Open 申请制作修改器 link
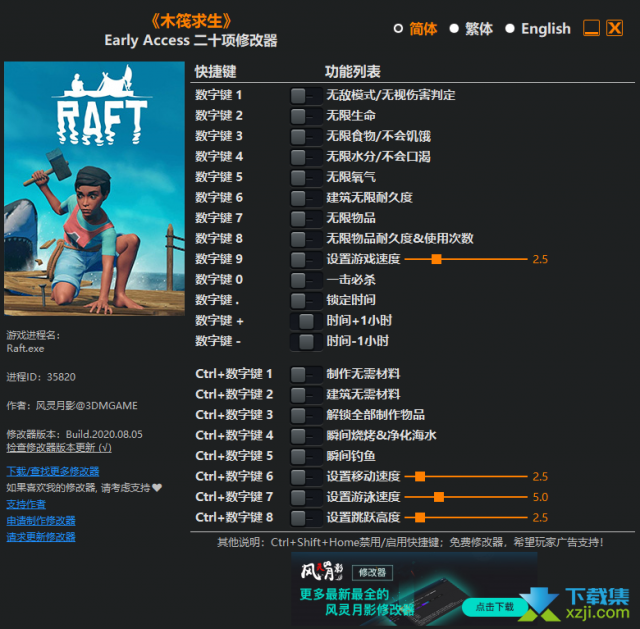Screen dimensions: 640x629 point(41,521)
